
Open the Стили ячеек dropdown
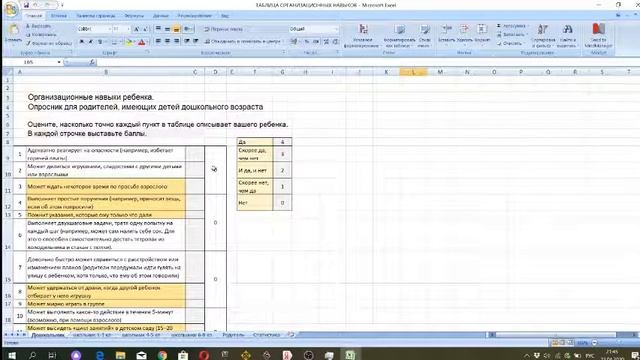coord(424,36)
